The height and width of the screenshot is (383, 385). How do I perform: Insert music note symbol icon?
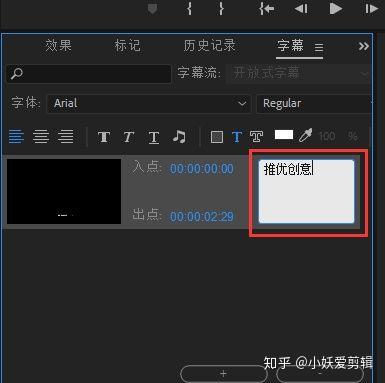(179, 136)
